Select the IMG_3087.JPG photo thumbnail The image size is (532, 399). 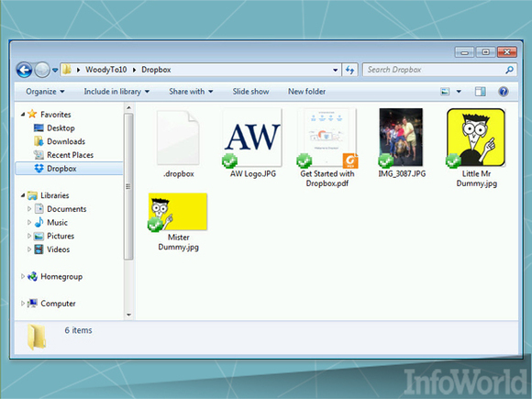[401, 137]
